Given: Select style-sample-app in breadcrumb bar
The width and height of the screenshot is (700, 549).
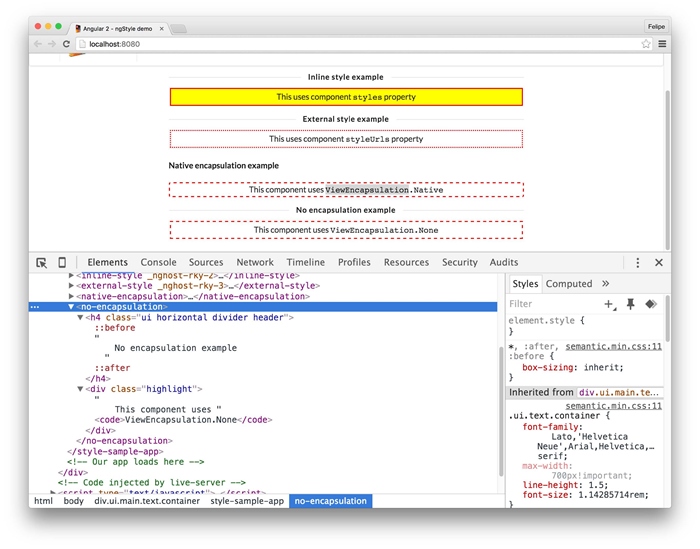Looking at the screenshot, I should click(x=246, y=501).
